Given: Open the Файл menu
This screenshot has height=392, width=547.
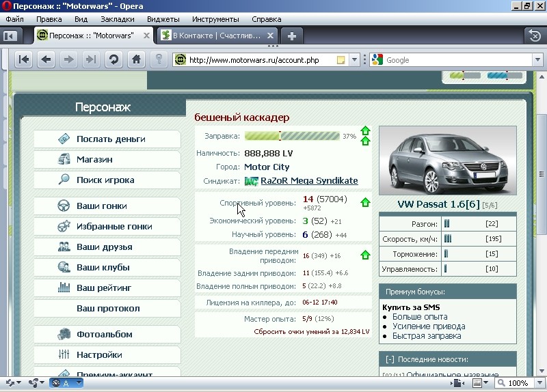Looking at the screenshot, I should click(14, 19).
